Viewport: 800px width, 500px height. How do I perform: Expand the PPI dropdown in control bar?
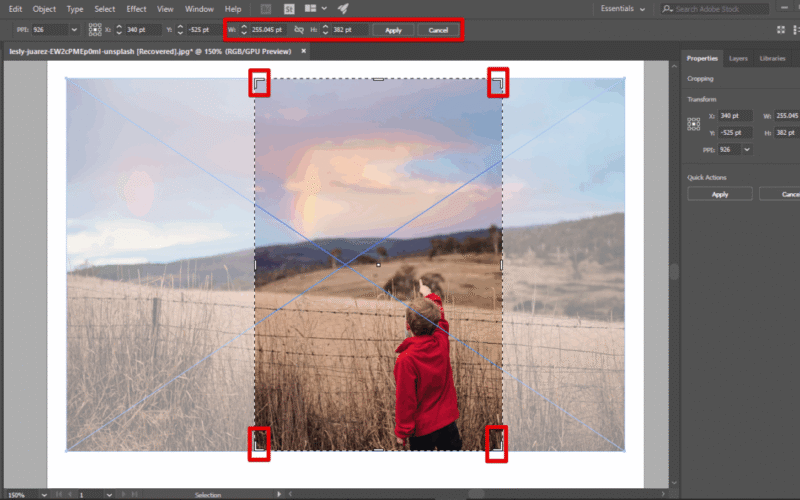[74, 30]
